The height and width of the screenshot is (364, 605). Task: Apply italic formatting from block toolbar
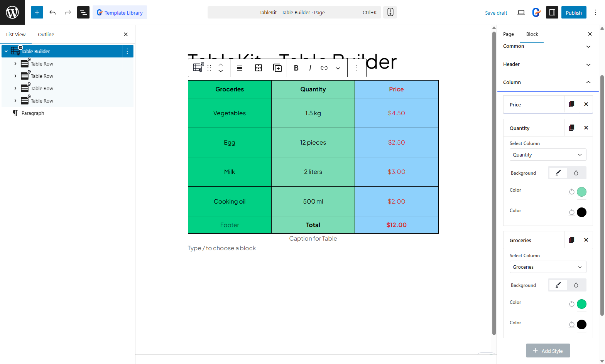coord(310,68)
